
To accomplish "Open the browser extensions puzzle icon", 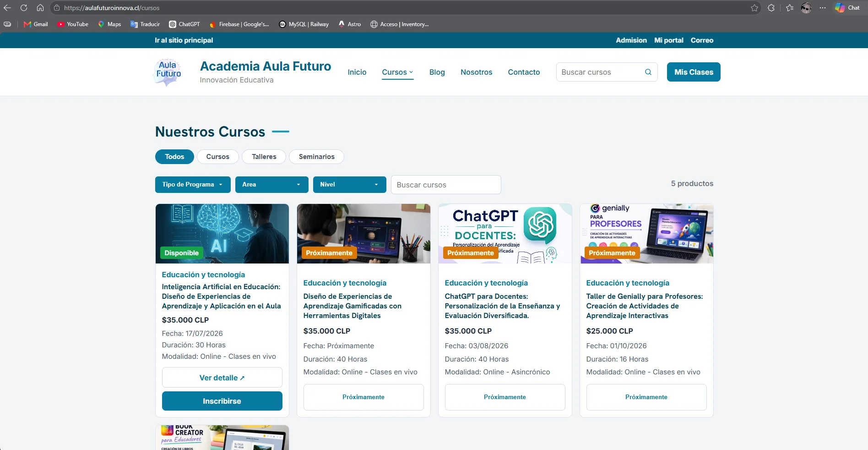I will (771, 8).
